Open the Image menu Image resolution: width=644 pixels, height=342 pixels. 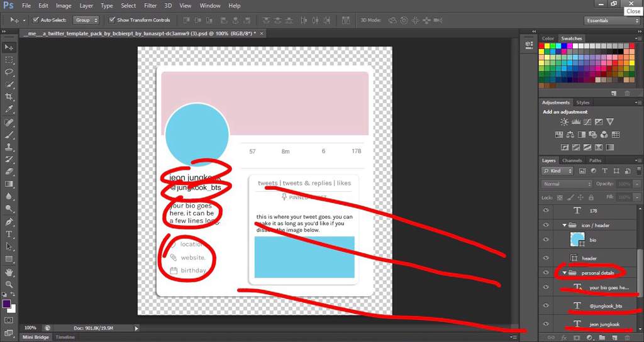pos(64,6)
